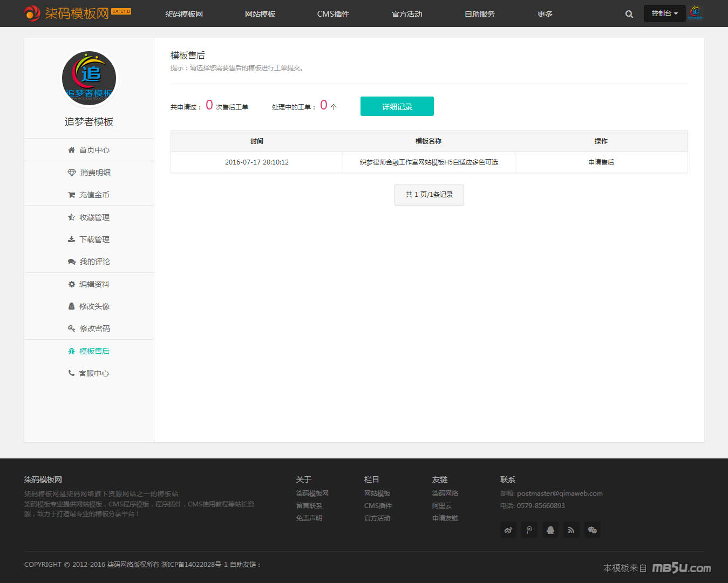Open the 更多 navigation menu
728x583 pixels.
(545, 14)
